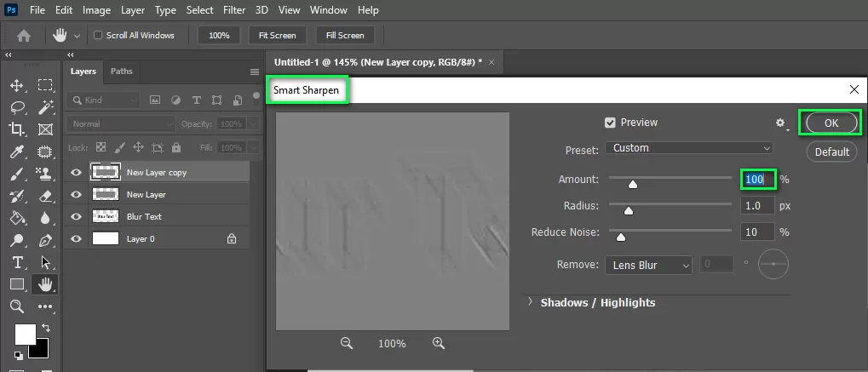Hide the Blur Text layer
This screenshot has height=372, width=868.
point(77,217)
